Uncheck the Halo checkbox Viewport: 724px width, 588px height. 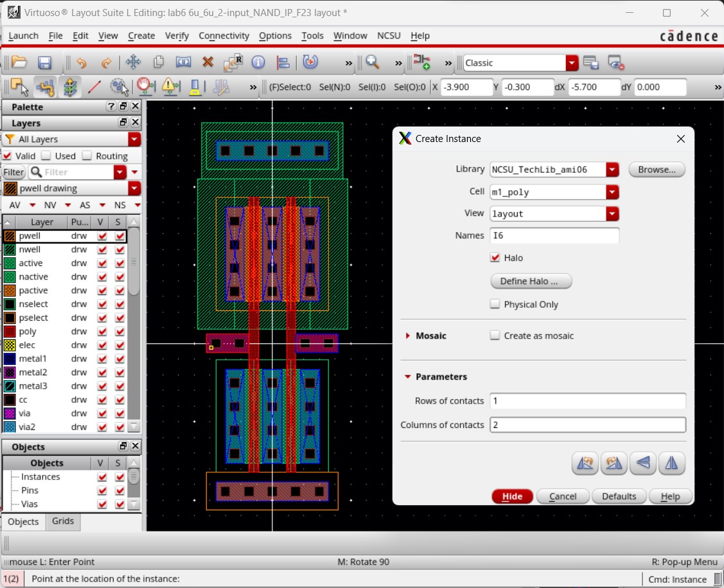pos(495,258)
